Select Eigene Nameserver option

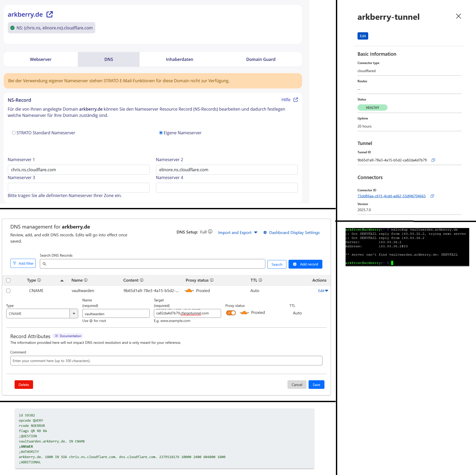click(161, 133)
